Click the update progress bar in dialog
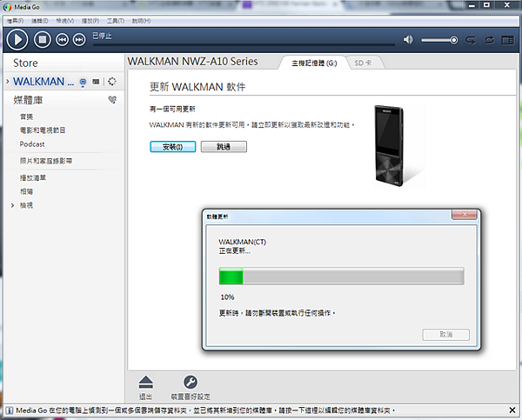 point(341,277)
